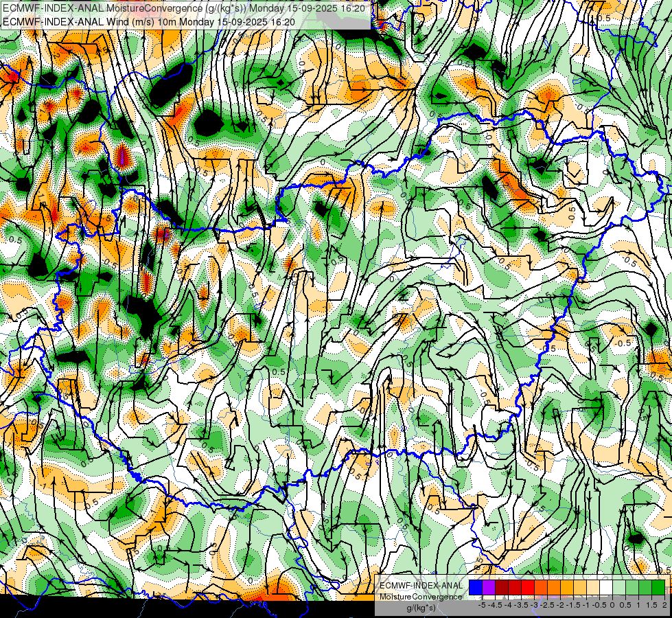Click the 1.5 tick label in legend
The height and width of the screenshot is (618, 672).
651,605
